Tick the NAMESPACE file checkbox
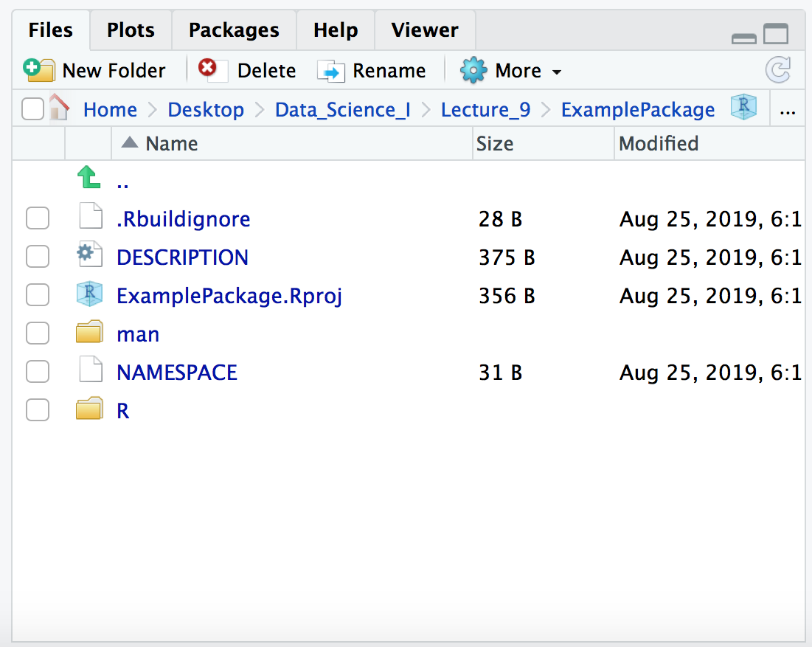Viewport: 812px width, 647px height. point(37,372)
